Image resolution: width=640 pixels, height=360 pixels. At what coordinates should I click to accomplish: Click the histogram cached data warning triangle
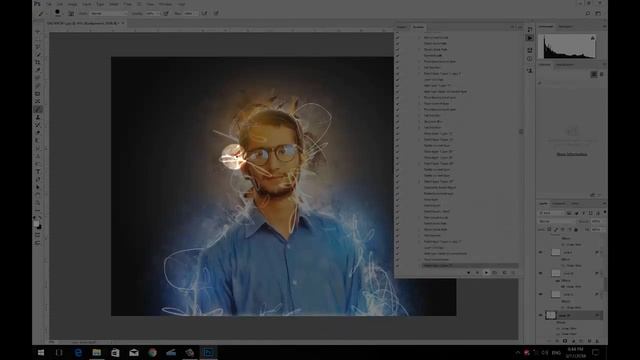click(x=593, y=38)
